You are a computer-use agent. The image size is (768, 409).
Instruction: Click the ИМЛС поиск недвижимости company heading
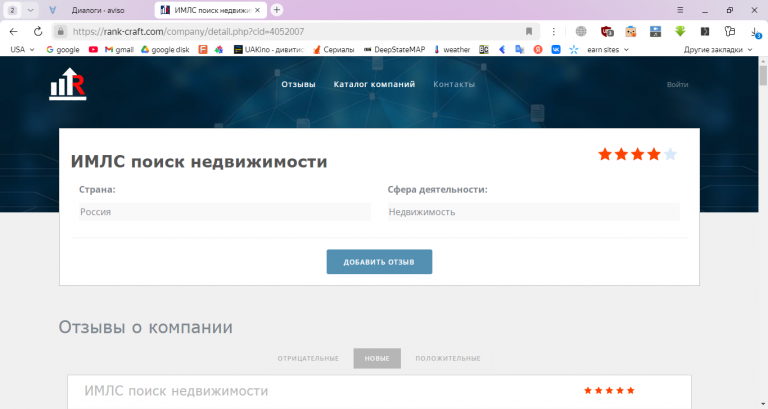point(199,162)
